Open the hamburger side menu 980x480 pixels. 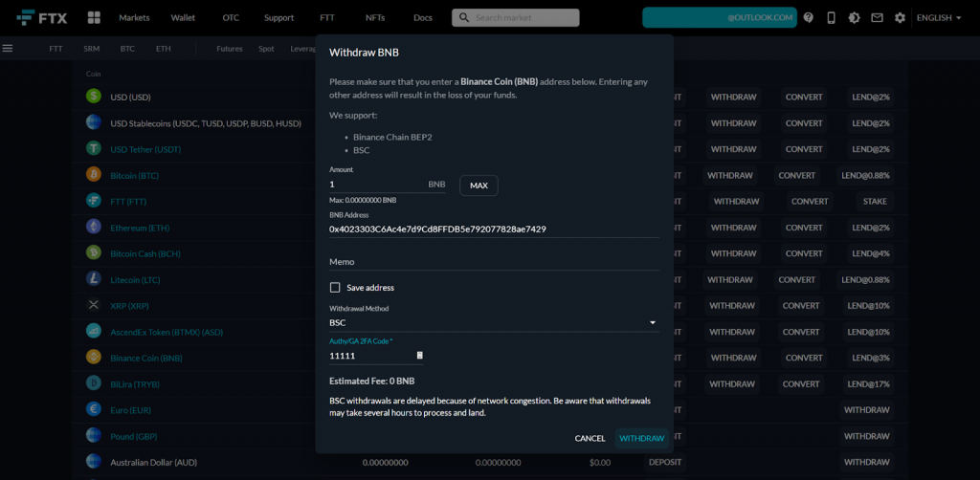(x=8, y=48)
